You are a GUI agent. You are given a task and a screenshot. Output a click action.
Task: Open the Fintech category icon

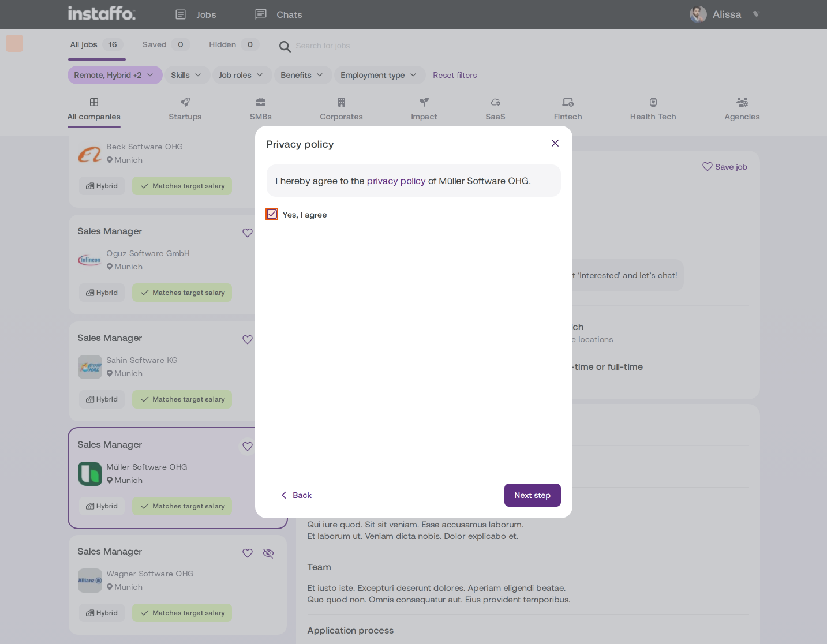pos(568,102)
